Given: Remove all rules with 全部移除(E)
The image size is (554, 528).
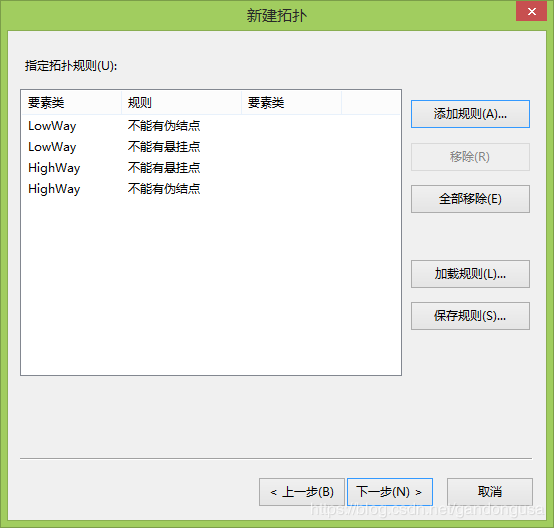Looking at the screenshot, I should click(470, 199).
